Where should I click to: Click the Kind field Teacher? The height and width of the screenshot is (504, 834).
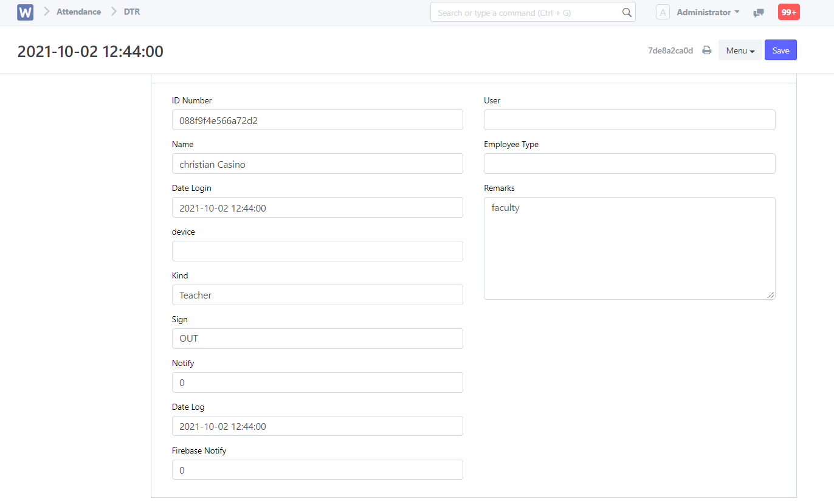coord(317,295)
